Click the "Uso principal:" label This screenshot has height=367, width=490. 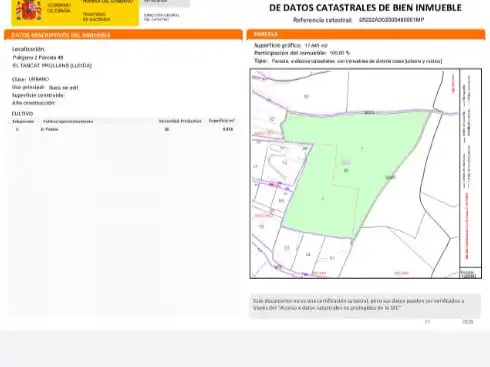(28, 87)
